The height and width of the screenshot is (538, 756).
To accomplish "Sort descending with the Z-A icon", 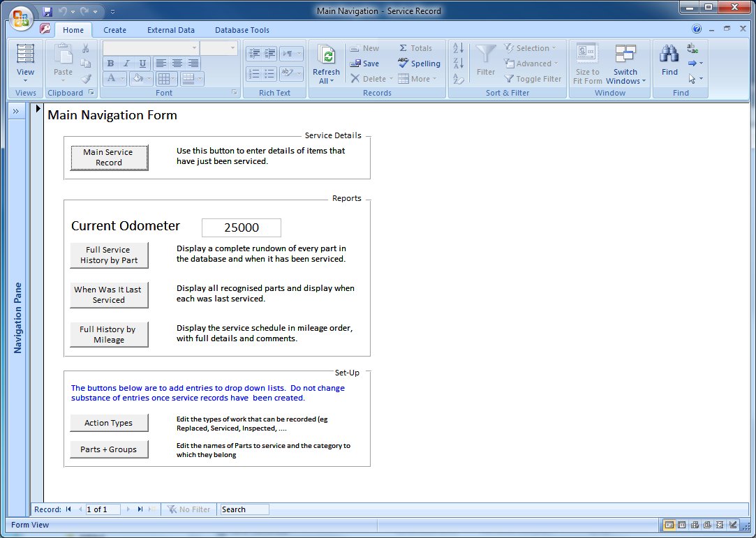I will pos(459,63).
